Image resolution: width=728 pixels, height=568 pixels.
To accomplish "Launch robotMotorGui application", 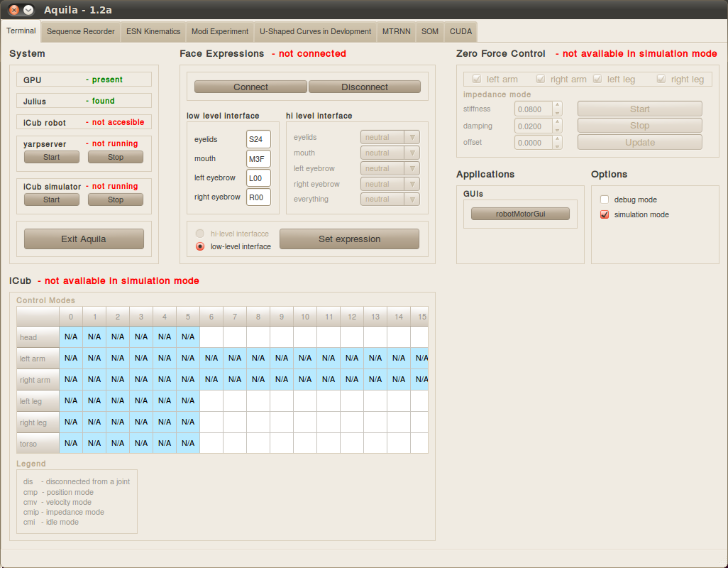I will 521,214.
